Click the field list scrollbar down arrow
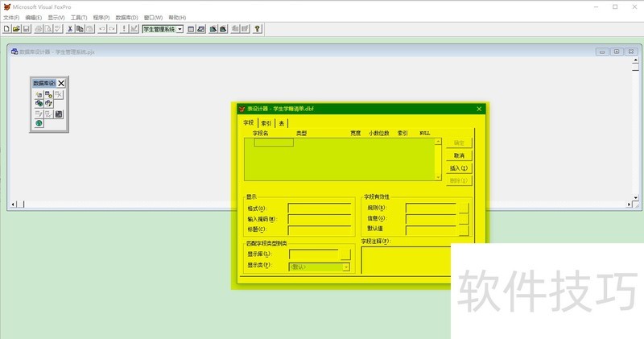 pos(438,177)
